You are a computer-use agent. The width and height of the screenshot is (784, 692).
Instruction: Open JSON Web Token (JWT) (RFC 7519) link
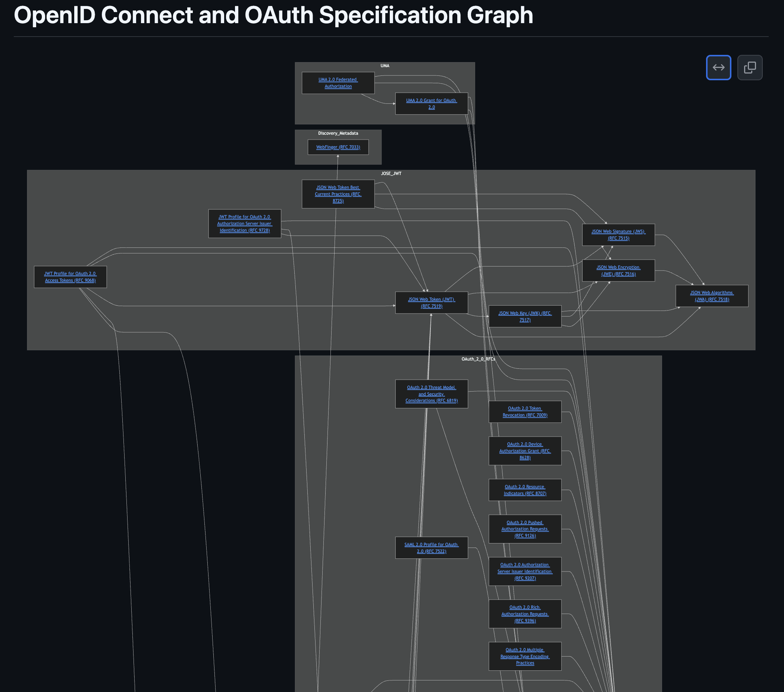click(431, 302)
